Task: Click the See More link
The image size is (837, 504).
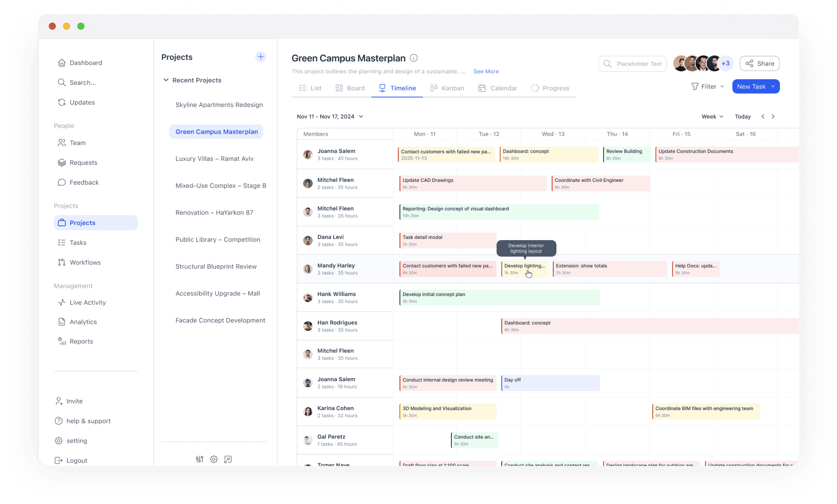Action: [x=486, y=71]
